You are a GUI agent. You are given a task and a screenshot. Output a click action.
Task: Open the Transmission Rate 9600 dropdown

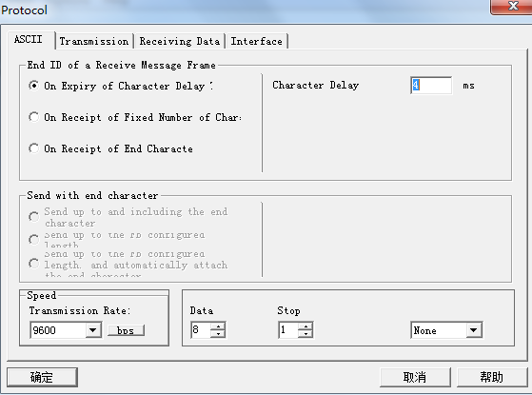point(93,330)
